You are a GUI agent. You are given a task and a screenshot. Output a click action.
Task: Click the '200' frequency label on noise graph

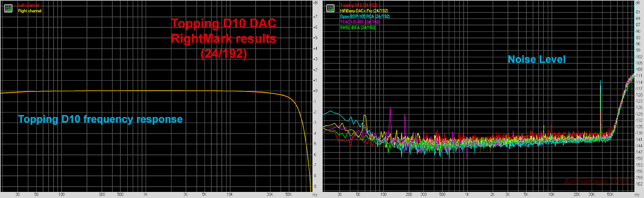click(x=409, y=194)
